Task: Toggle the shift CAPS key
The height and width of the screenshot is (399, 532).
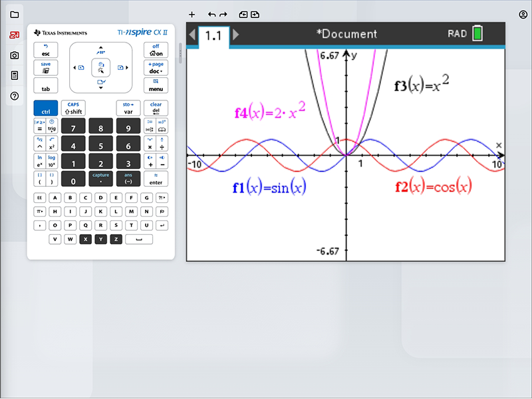Action: pos(73,108)
